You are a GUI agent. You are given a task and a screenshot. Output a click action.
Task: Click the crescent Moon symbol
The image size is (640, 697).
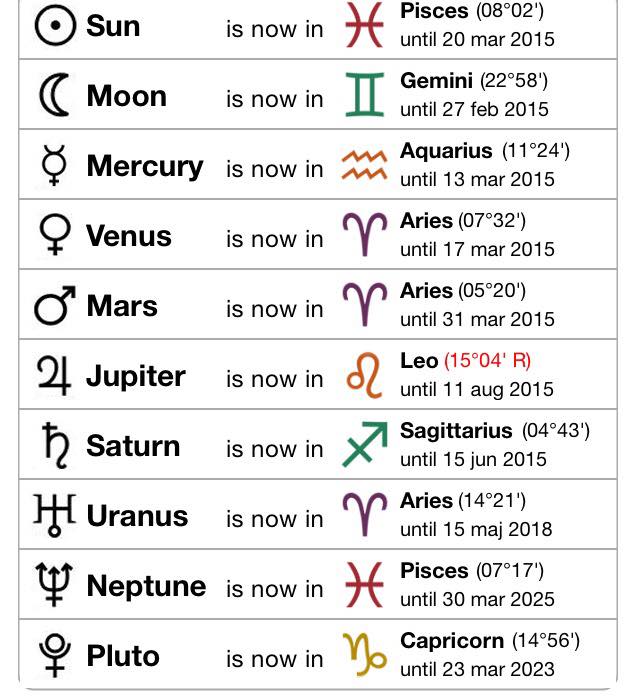point(55,95)
